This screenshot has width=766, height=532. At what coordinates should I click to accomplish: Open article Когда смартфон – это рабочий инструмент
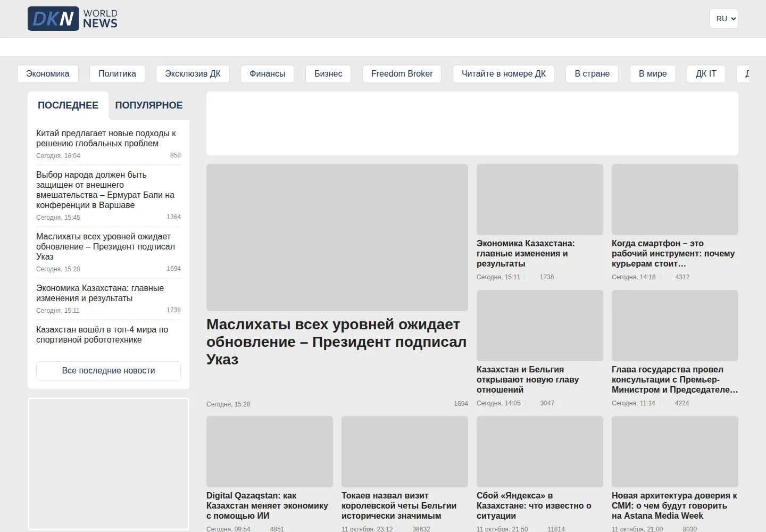[673, 254]
